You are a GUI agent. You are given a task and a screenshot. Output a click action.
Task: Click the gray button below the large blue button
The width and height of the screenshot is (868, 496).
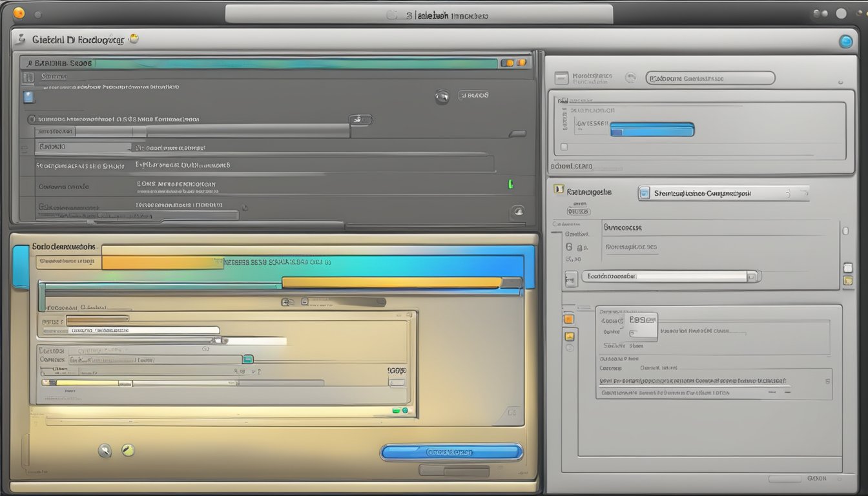pyautogui.click(x=455, y=471)
